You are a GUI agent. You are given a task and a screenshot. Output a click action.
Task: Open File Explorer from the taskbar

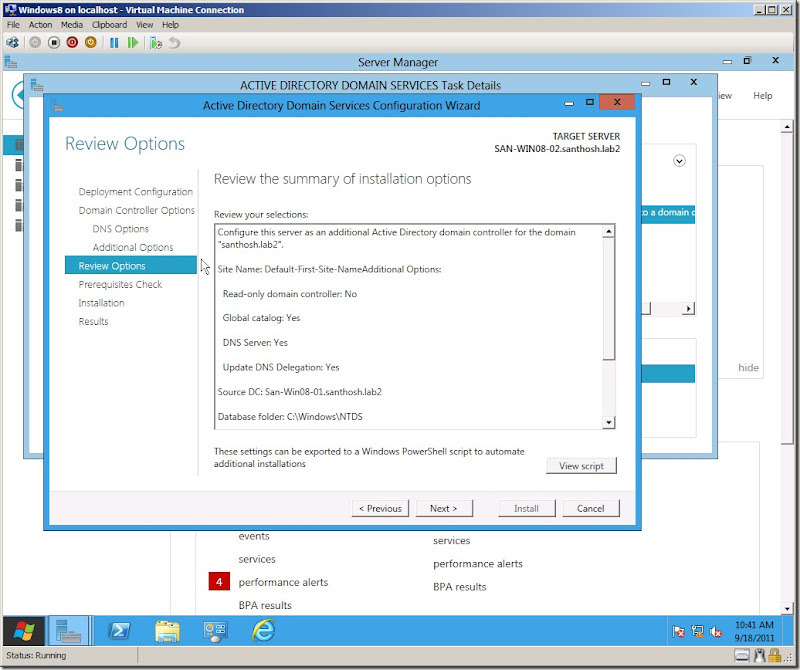point(167,631)
